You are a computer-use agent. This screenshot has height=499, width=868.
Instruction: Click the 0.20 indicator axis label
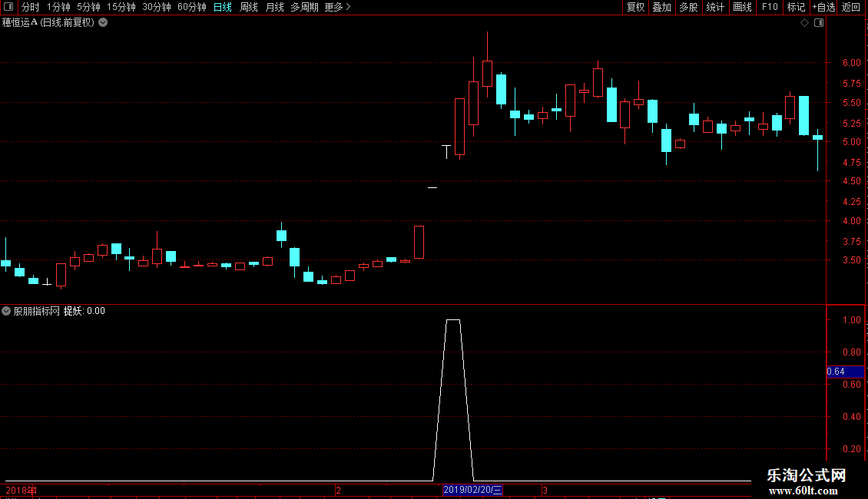coord(851,449)
